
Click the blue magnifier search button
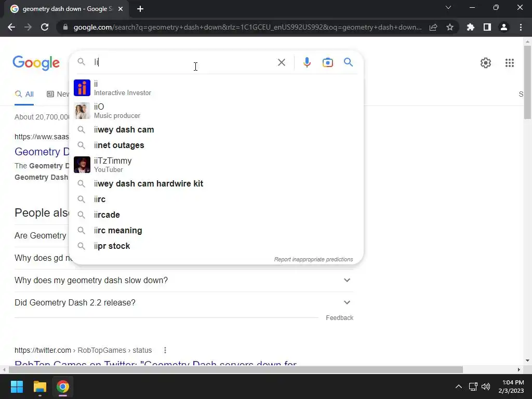point(348,62)
